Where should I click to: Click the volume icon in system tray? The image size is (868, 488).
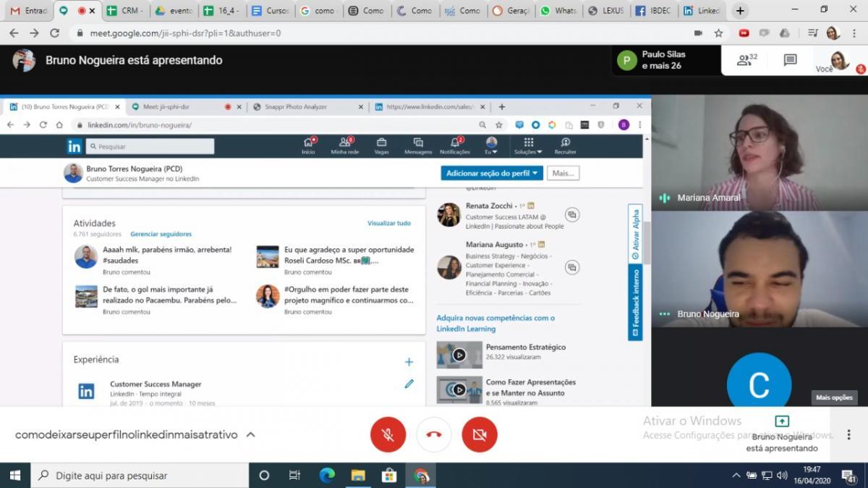point(782,476)
